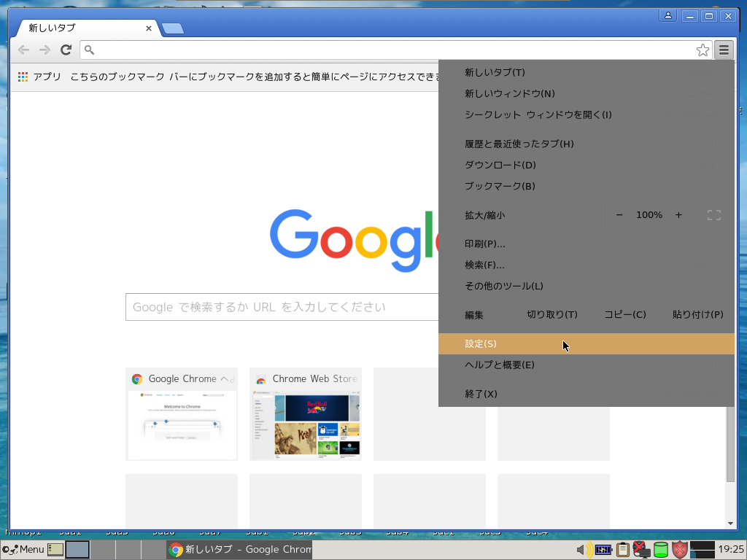The height and width of the screenshot is (560, 747).
Task: Expand 履歴と最近使ったタブ(H) submenu
Action: (x=587, y=144)
